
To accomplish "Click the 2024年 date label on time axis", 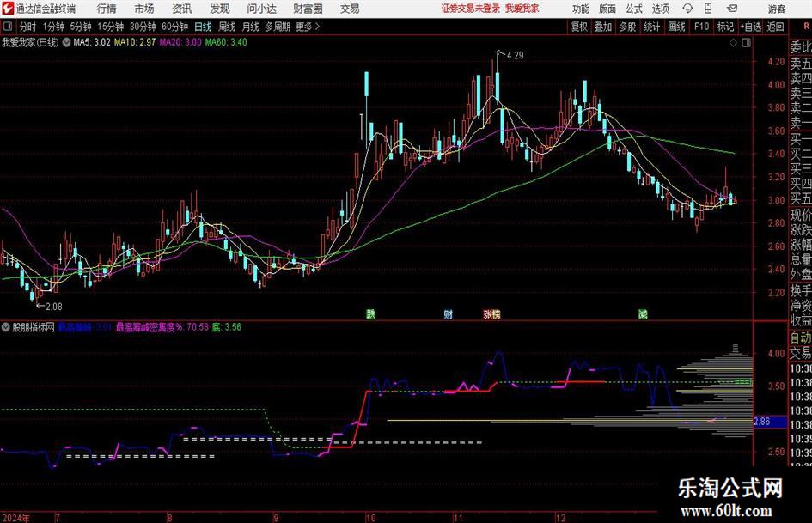I will click(15, 518).
